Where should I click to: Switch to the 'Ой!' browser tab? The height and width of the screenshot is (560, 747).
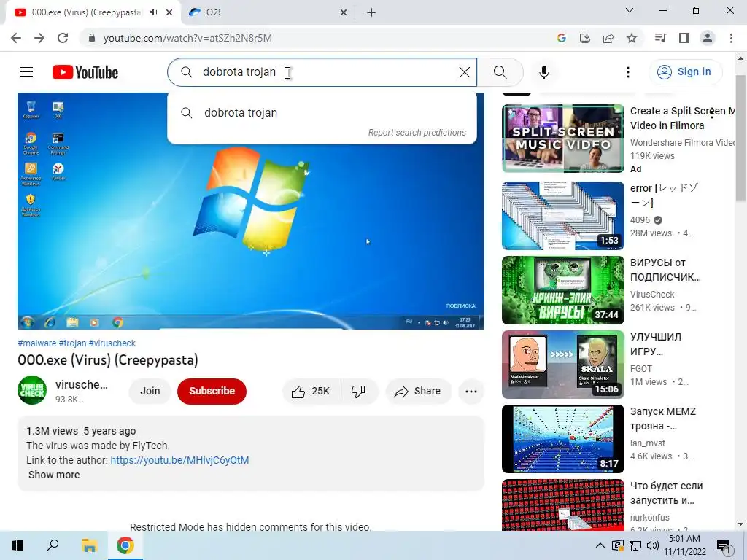(268, 12)
